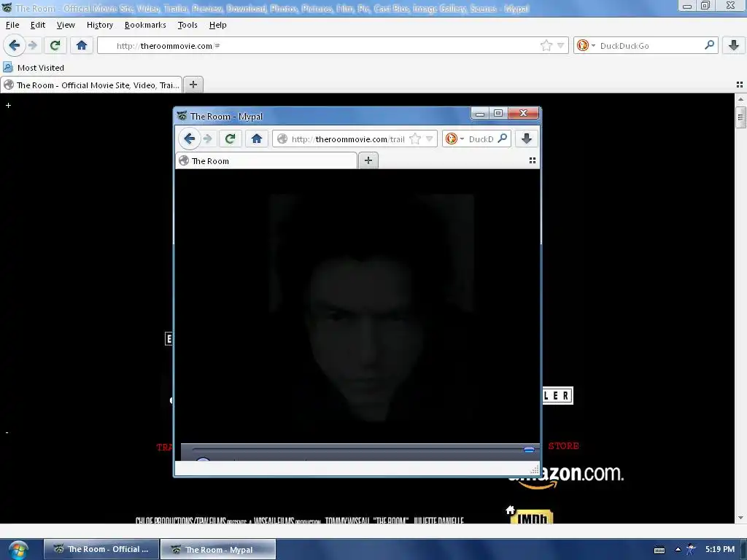Click scroll down arrow of main page

pos(740,517)
